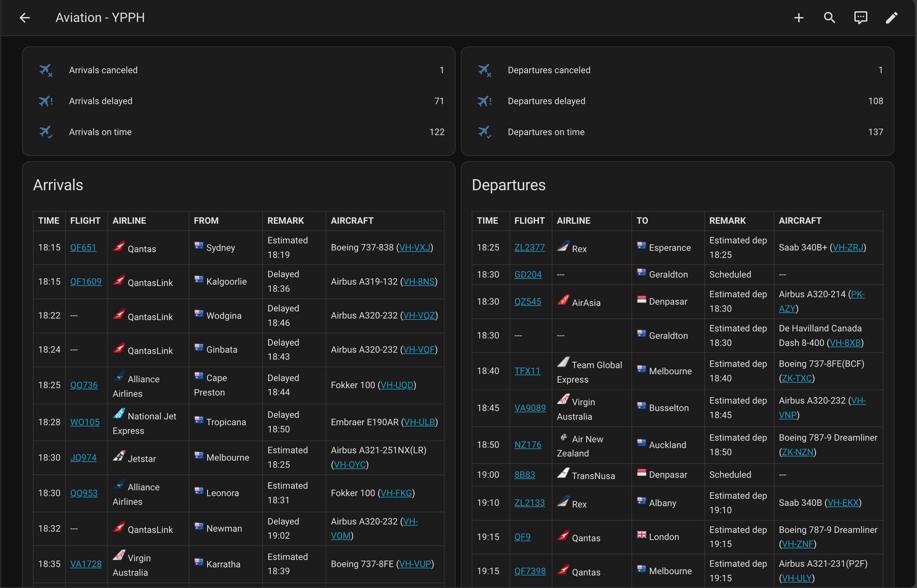Open the assist chat bubble icon
Viewport: 917px width, 588px height.
[861, 18]
